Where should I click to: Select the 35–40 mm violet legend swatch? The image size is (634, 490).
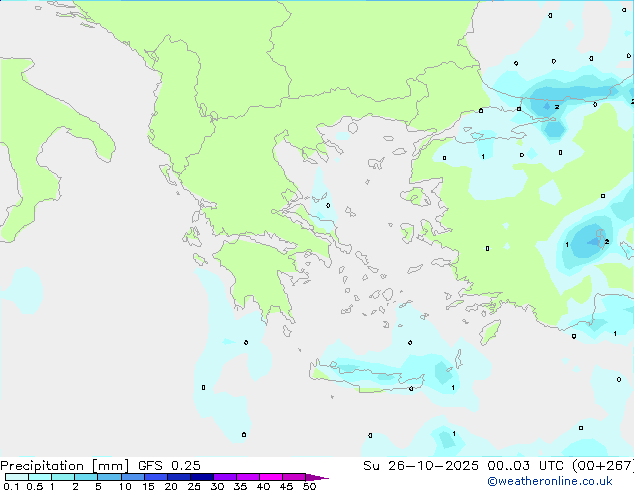click(x=248, y=477)
